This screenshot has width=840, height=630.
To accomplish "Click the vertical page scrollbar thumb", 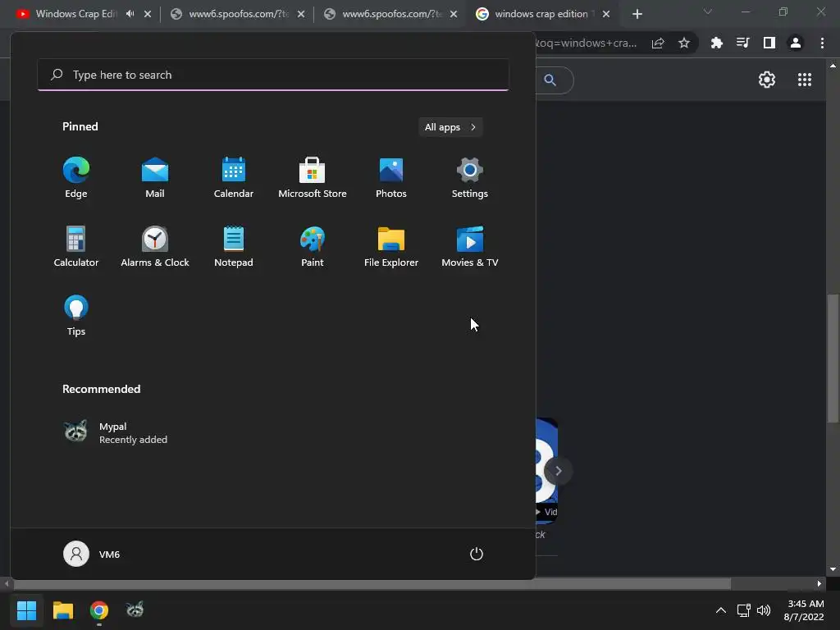I will (x=833, y=358).
